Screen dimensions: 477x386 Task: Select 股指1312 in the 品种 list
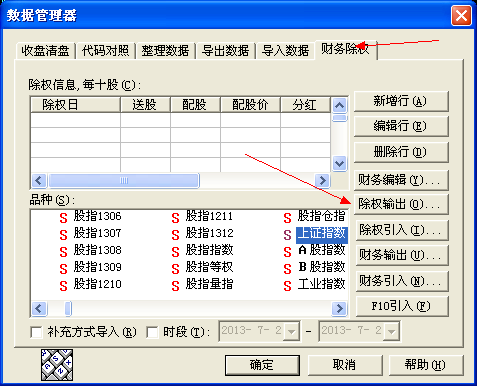coord(210,233)
